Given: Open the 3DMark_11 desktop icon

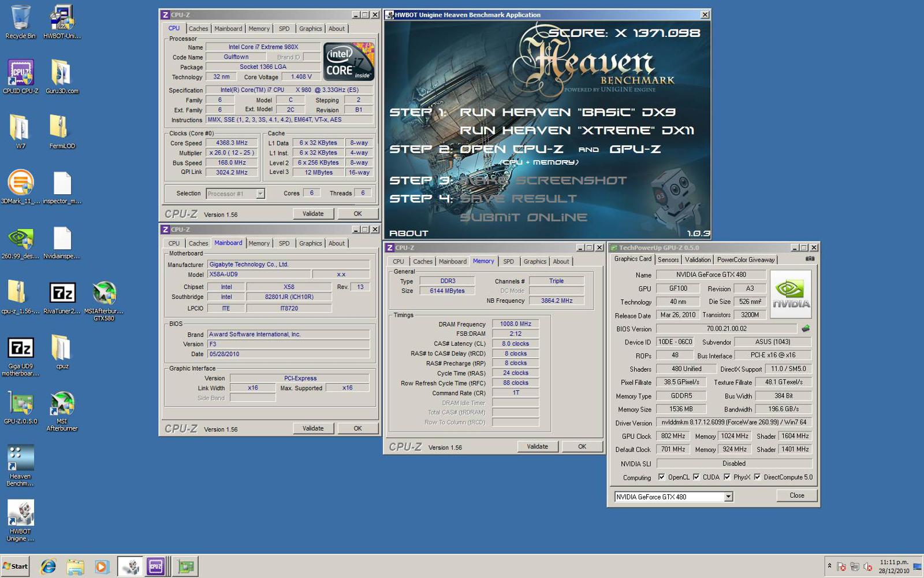Looking at the screenshot, I should [x=21, y=187].
